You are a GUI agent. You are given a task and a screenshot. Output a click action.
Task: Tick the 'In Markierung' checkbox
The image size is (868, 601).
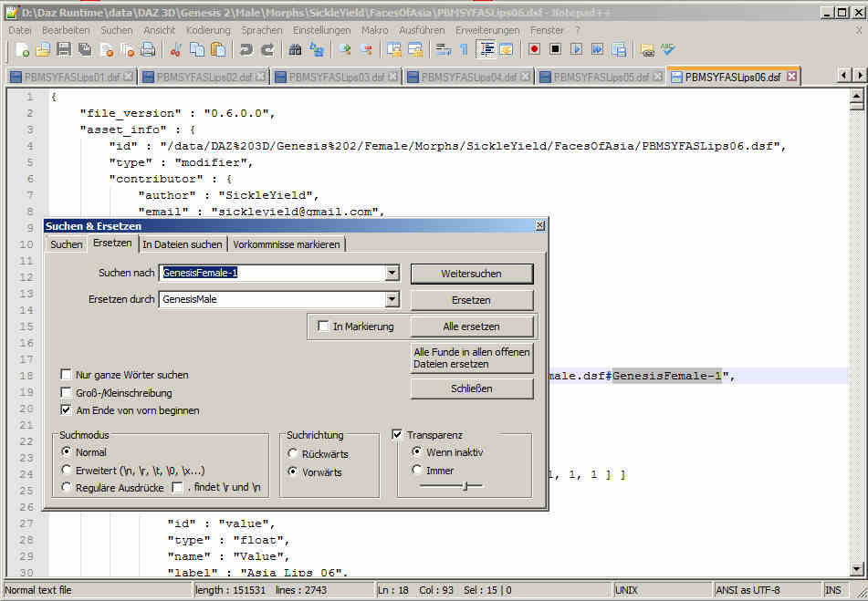pyautogui.click(x=323, y=326)
